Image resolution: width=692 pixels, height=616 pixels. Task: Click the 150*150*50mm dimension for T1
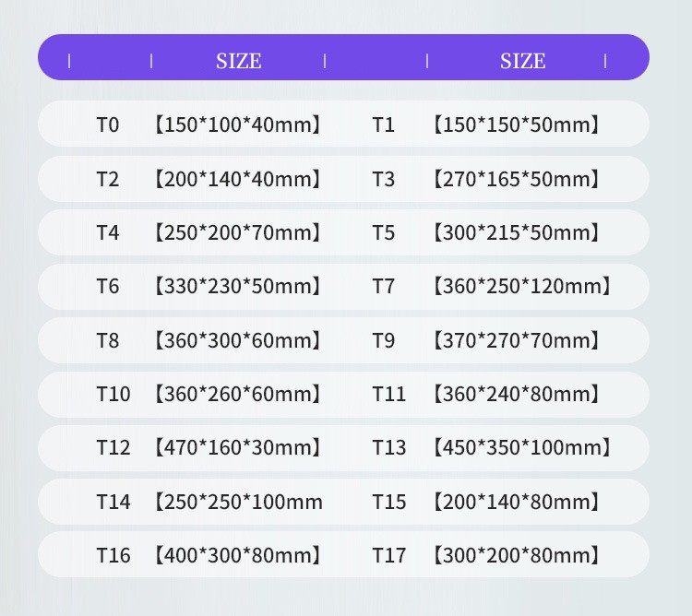point(516,124)
